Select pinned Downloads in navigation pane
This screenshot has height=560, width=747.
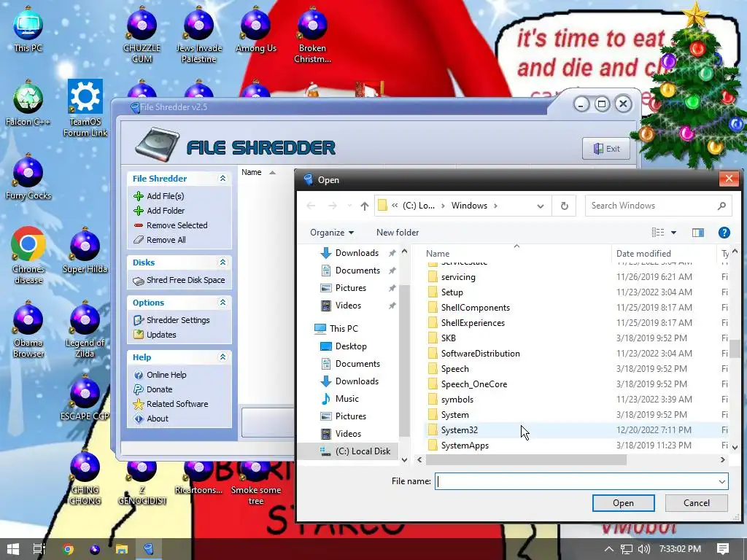pos(357,253)
